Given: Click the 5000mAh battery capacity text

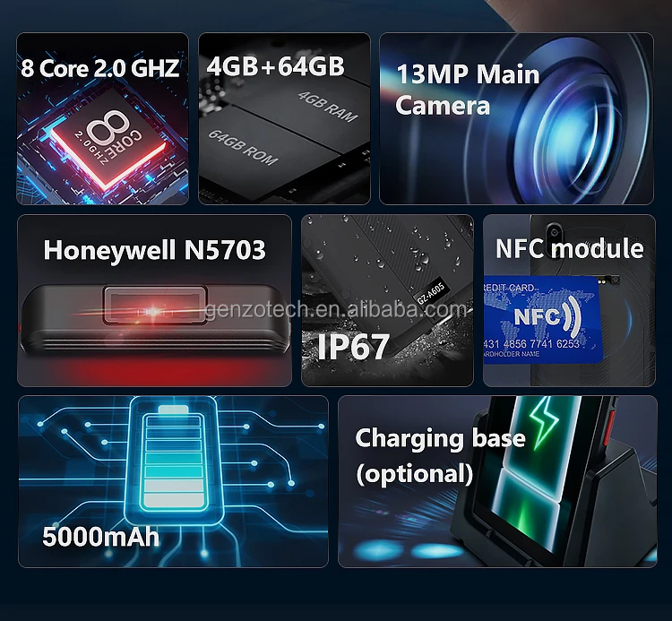Looking at the screenshot, I should tap(100, 536).
